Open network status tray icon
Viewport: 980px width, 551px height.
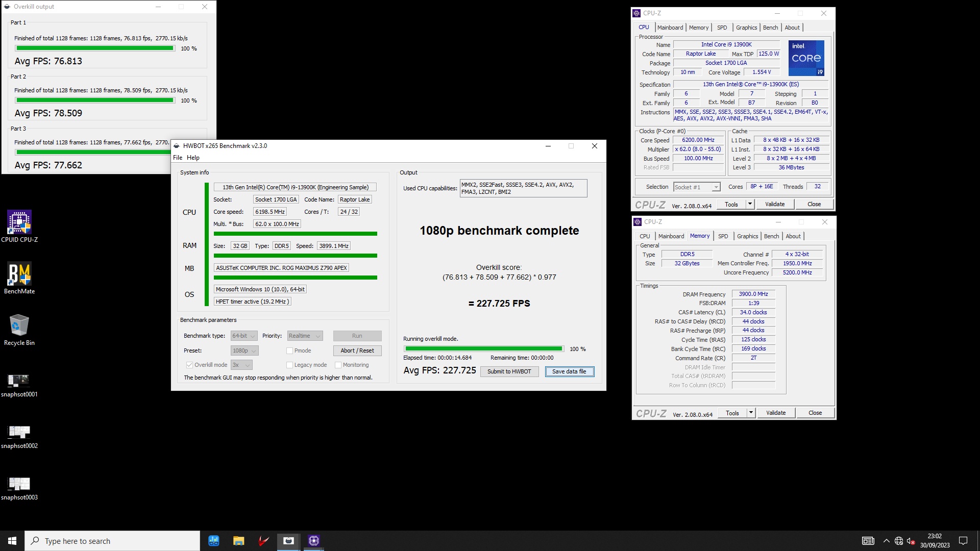[899, 541]
